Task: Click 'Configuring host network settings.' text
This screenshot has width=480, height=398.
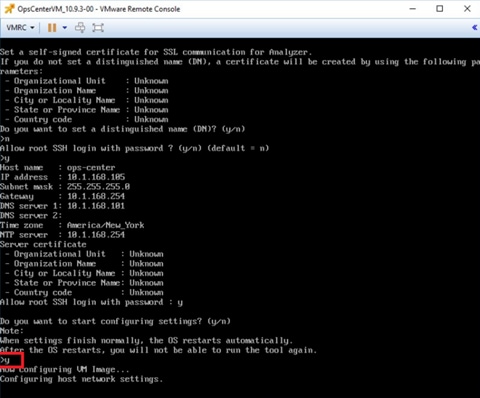Action: tap(82, 379)
